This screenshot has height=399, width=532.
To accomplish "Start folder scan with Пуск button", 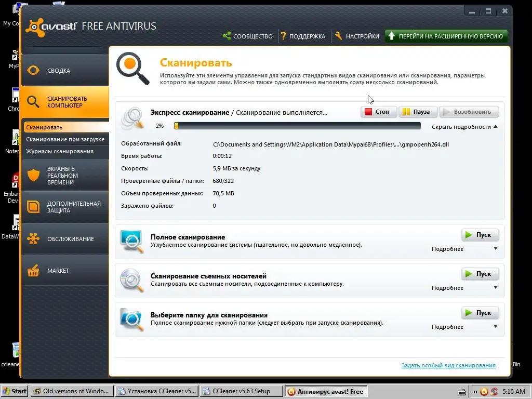I will [x=480, y=313].
